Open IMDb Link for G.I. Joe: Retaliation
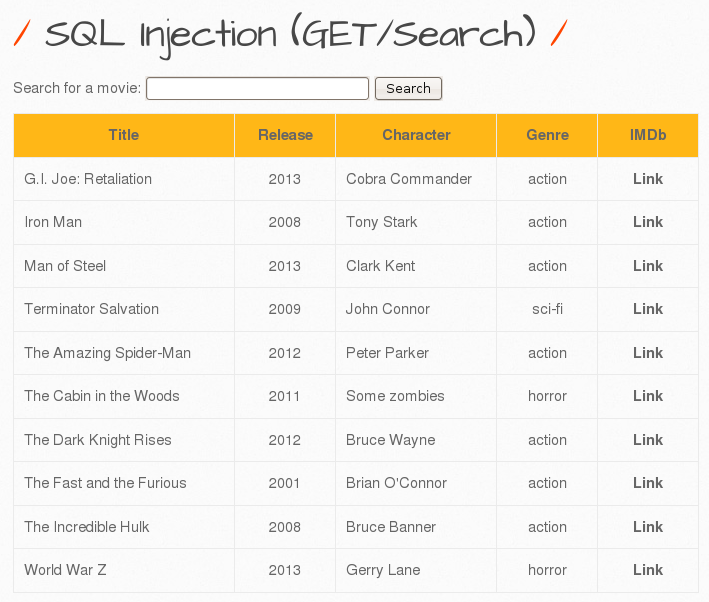 tap(648, 179)
